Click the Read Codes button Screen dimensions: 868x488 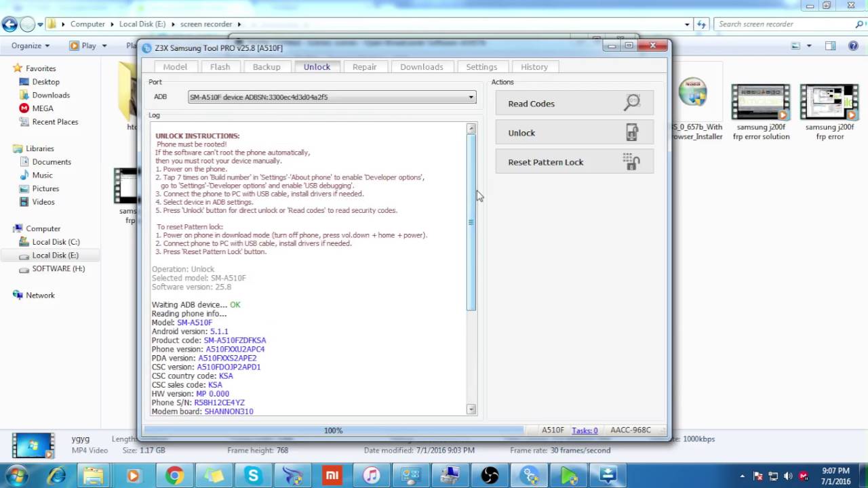[574, 104]
